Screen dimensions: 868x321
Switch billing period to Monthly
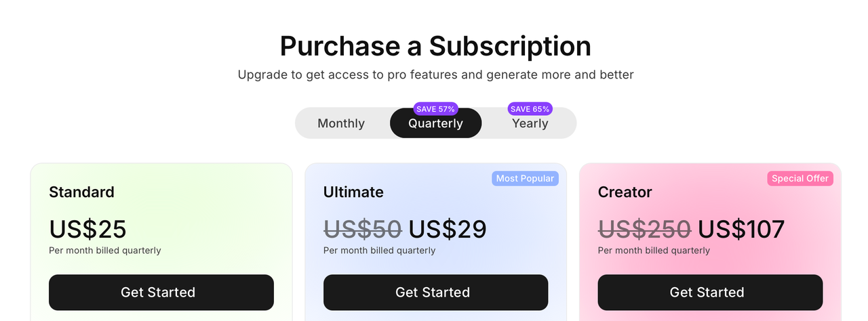coord(341,123)
